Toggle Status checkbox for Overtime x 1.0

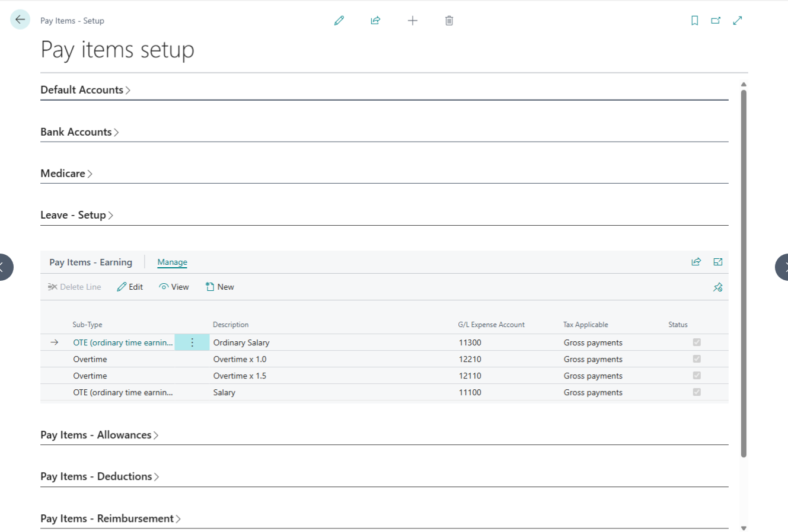[x=697, y=358]
